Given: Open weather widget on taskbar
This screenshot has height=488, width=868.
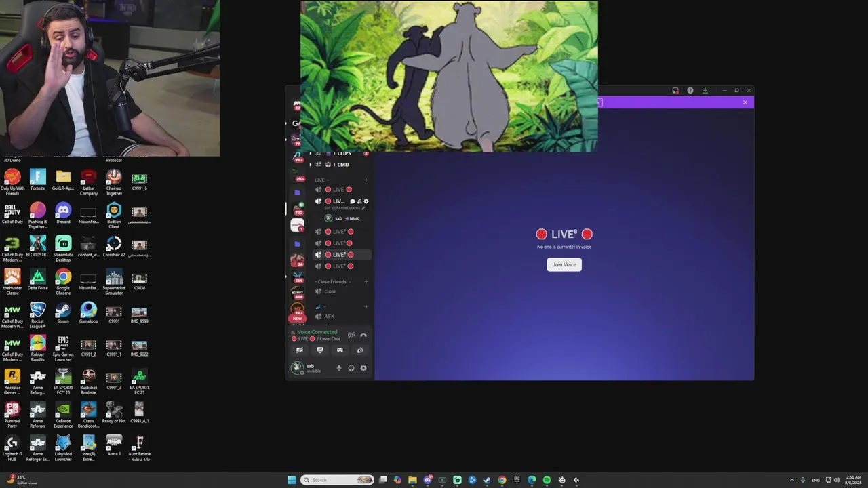Looking at the screenshot, I should (x=22, y=480).
